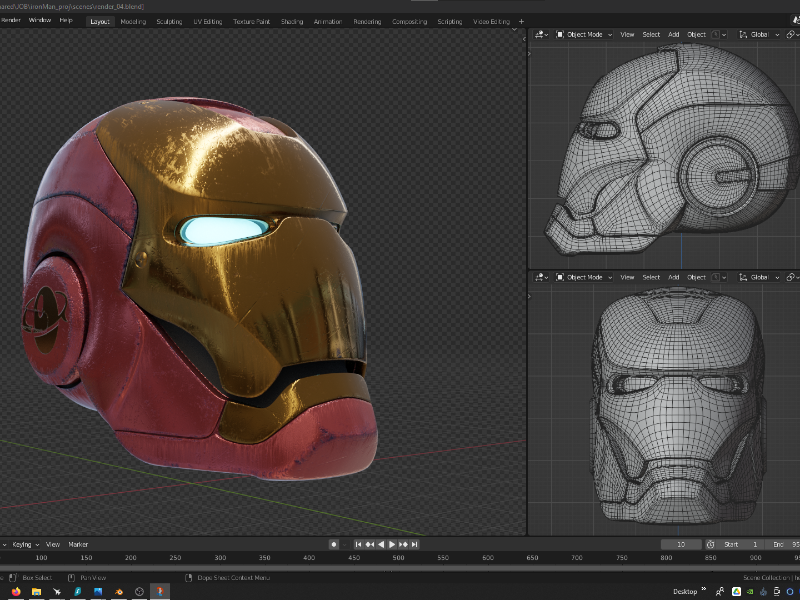Open Render menu in top bar

[10, 20]
